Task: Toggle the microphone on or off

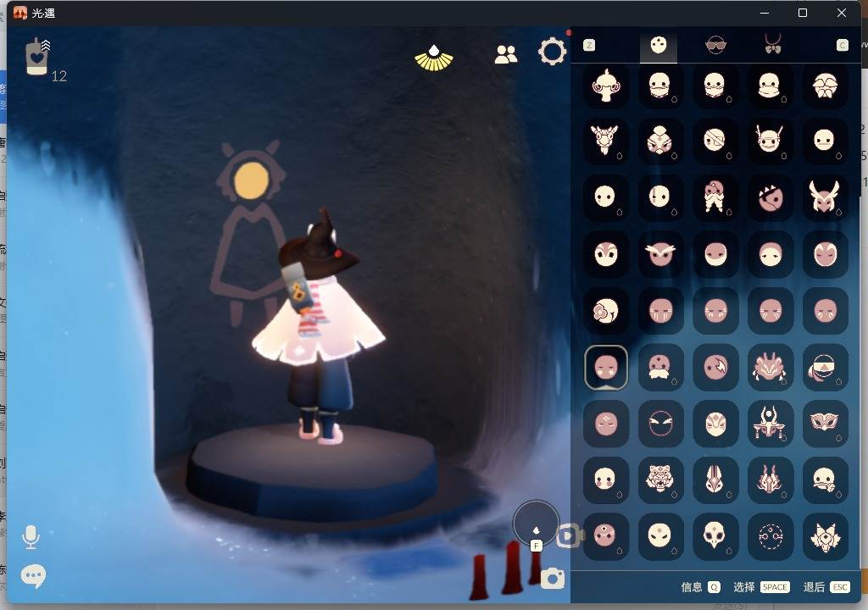Action: pyautogui.click(x=31, y=536)
